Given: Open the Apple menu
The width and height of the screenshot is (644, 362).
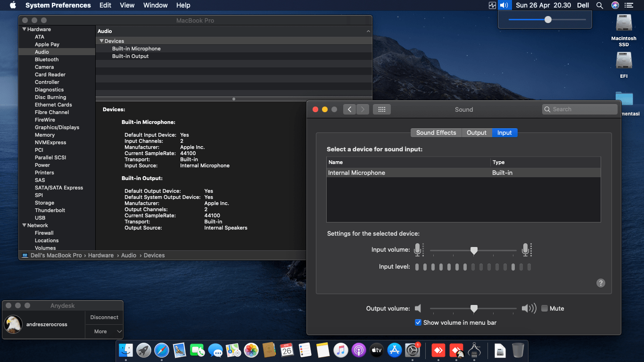Looking at the screenshot, I should [13, 5].
